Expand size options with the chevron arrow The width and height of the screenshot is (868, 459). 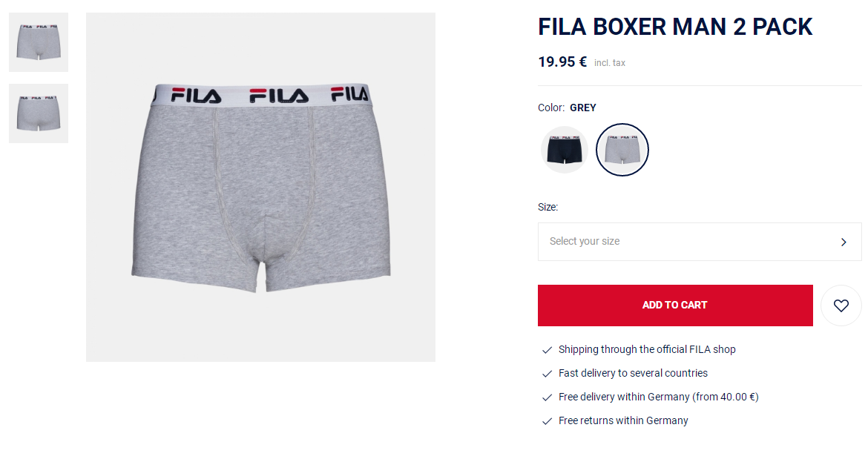coord(844,242)
